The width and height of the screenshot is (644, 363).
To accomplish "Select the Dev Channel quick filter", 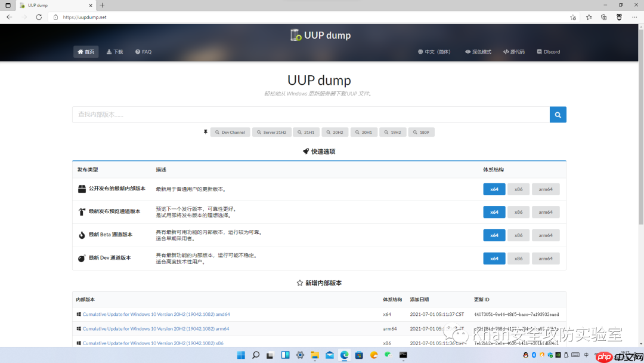I will point(230,132).
